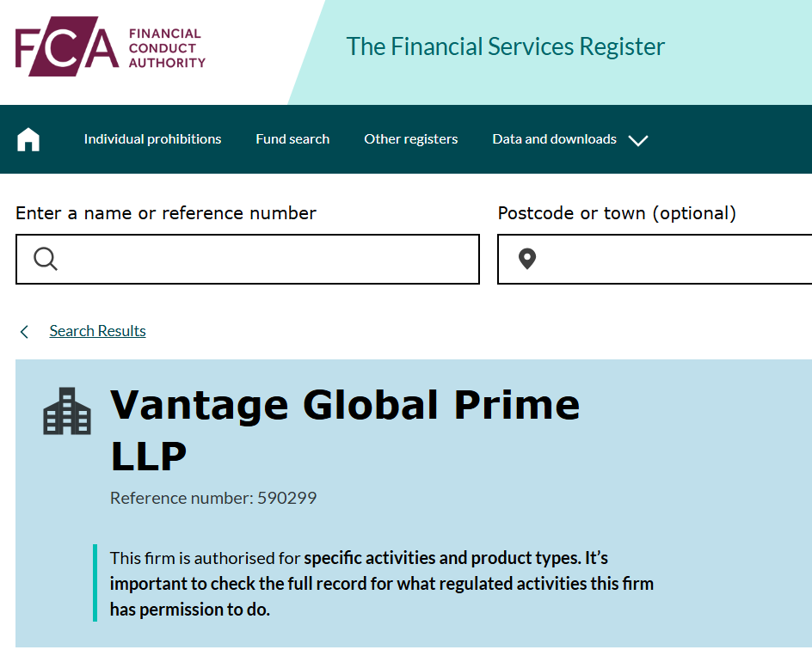Expand the Data and downloads chevron
Viewport: 812px width, 656px height.
pyautogui.click(x=638, y=140)
